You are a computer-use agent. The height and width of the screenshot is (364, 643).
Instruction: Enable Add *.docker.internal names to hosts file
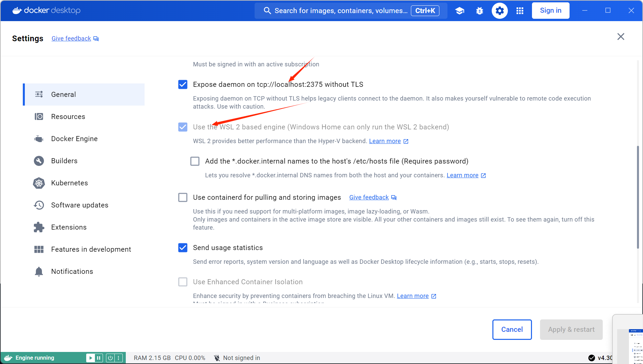tap(195, 161)
